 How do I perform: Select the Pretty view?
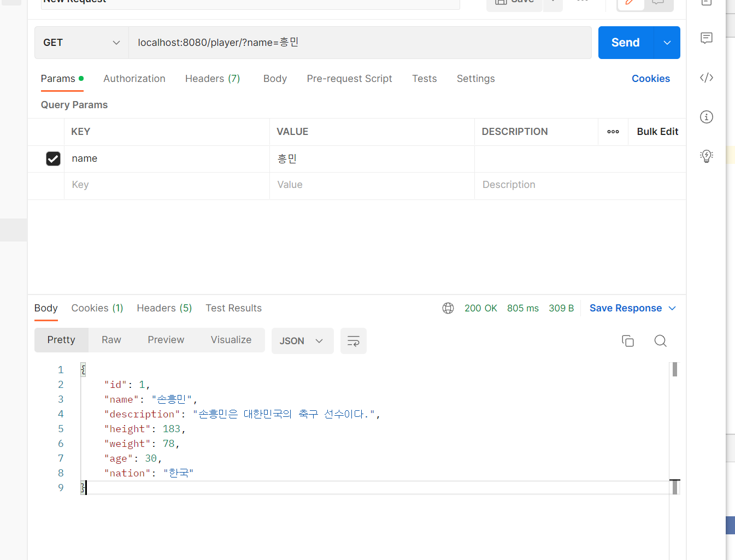(x=61, y=340)
